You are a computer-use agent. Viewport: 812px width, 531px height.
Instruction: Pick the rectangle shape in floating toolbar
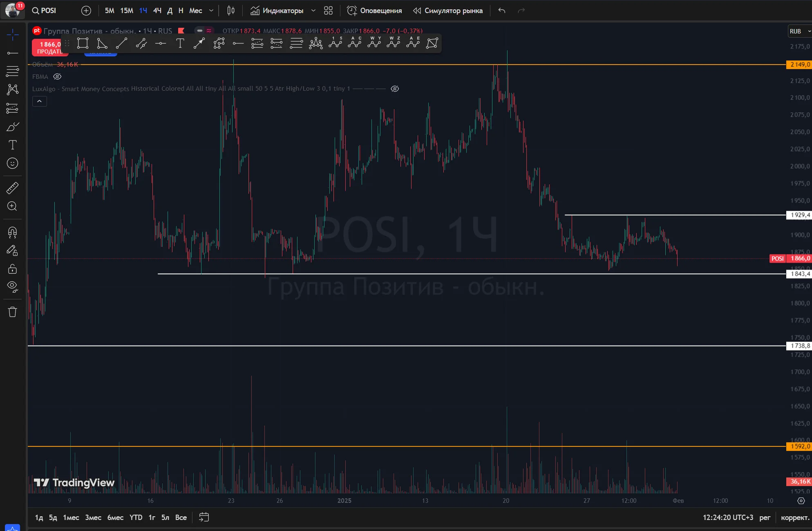[x=83, y=43]
